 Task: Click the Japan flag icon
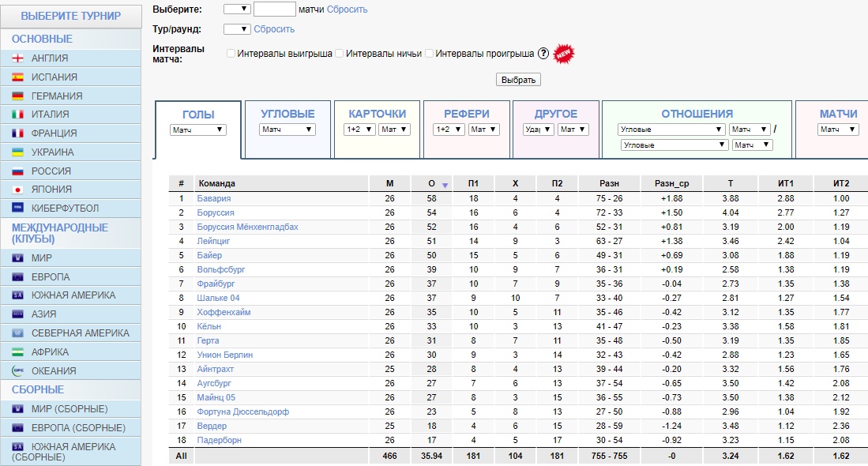pos(17,190)
